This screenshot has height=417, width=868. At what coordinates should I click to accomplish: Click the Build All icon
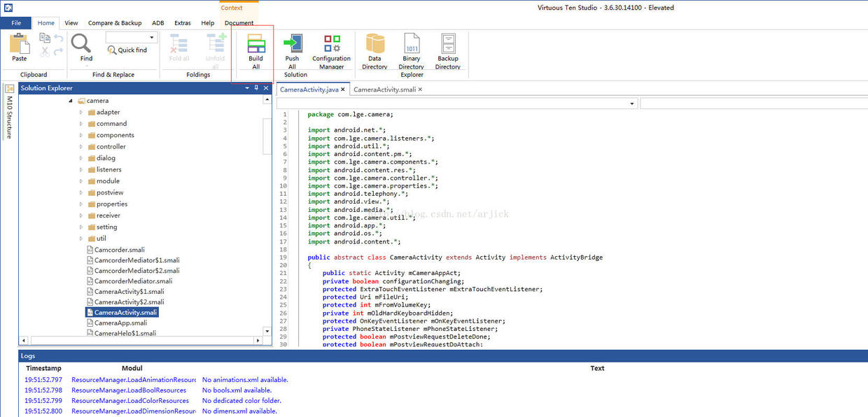(255, 45)
